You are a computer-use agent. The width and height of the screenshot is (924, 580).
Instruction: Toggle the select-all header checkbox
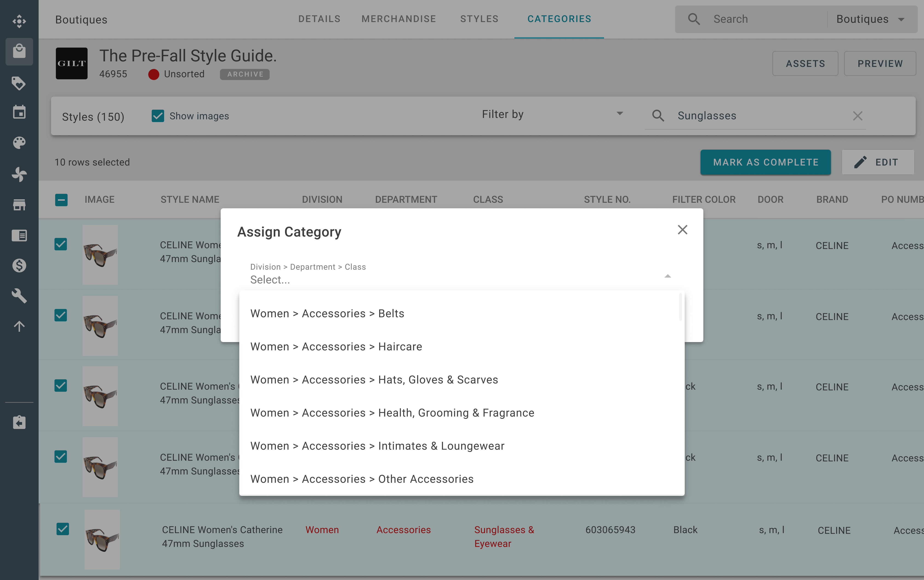(x=61, y=200)
